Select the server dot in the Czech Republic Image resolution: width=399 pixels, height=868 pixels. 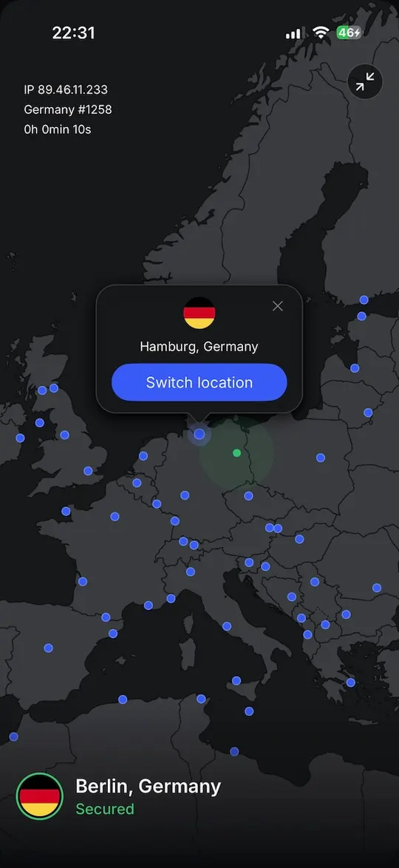248,496
